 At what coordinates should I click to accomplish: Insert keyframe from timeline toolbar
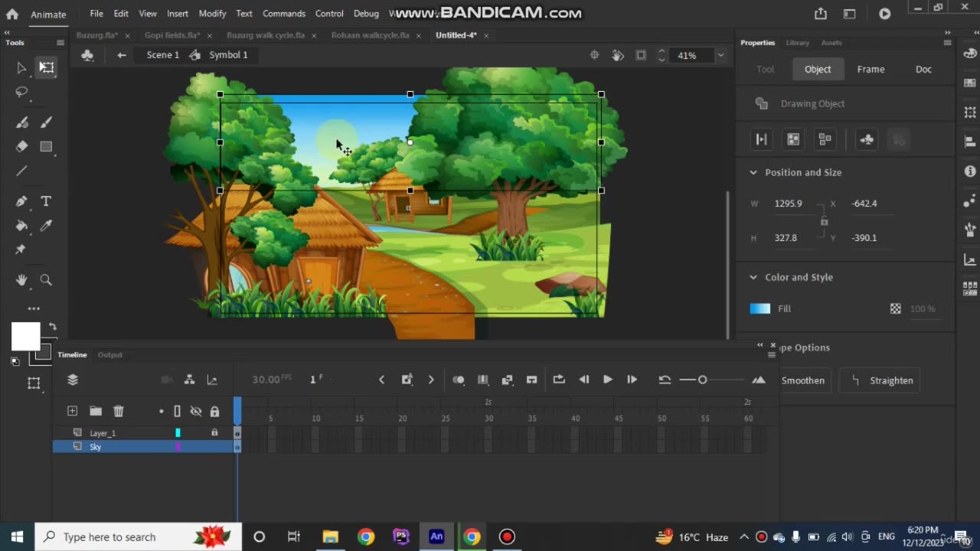(407, 380)
